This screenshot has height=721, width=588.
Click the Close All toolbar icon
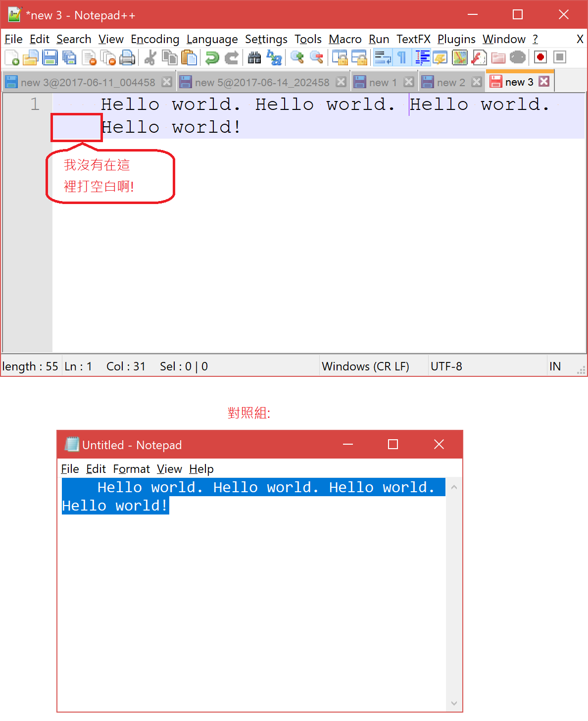108,58
